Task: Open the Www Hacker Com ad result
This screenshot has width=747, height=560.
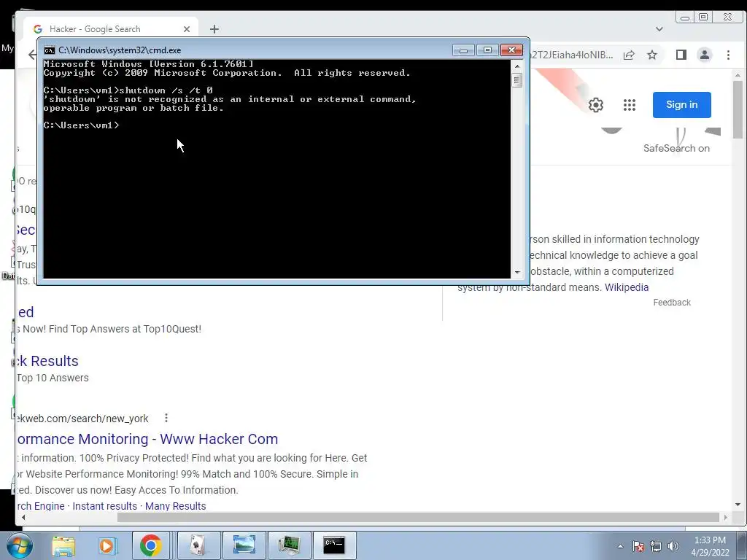Action: point(147,439)
